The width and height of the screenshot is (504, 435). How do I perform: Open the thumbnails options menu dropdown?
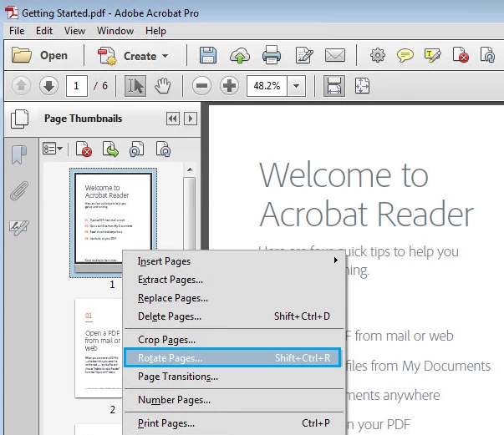pyautogui.click(x=53, y=149)
